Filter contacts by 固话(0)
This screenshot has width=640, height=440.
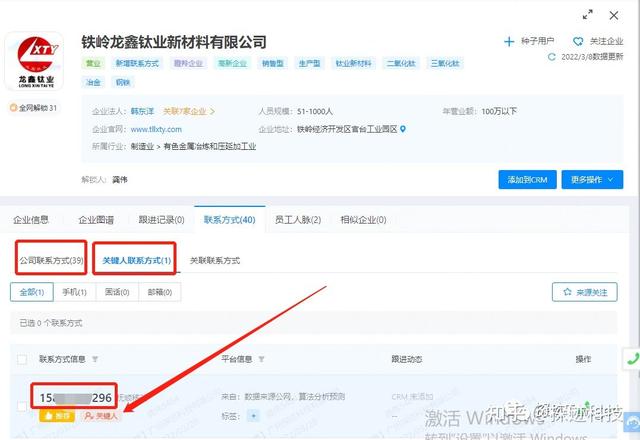(117, 292)
